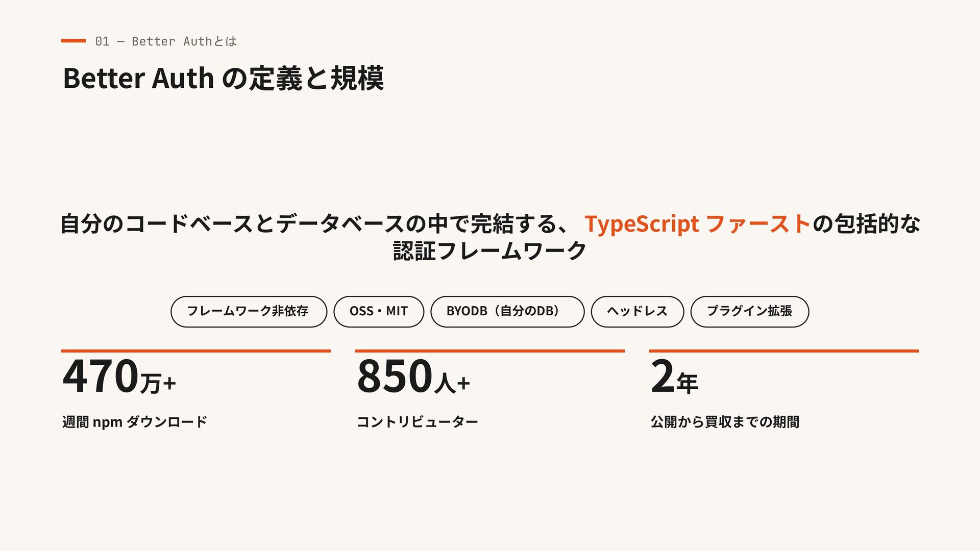
Task: Click the 週間 npm ダウンロード caption
Action: [x=134, y=422]
